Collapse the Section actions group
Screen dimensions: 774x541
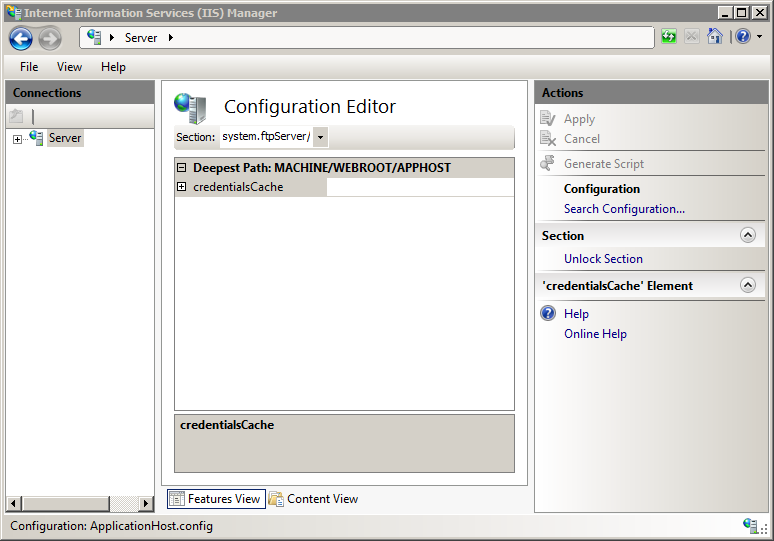[x=747, y=236]
